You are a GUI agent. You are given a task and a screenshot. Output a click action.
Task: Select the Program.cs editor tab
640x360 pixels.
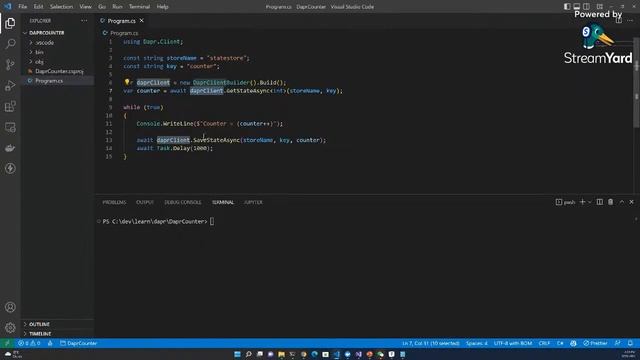pyautogui.click(x=121, y=20)
